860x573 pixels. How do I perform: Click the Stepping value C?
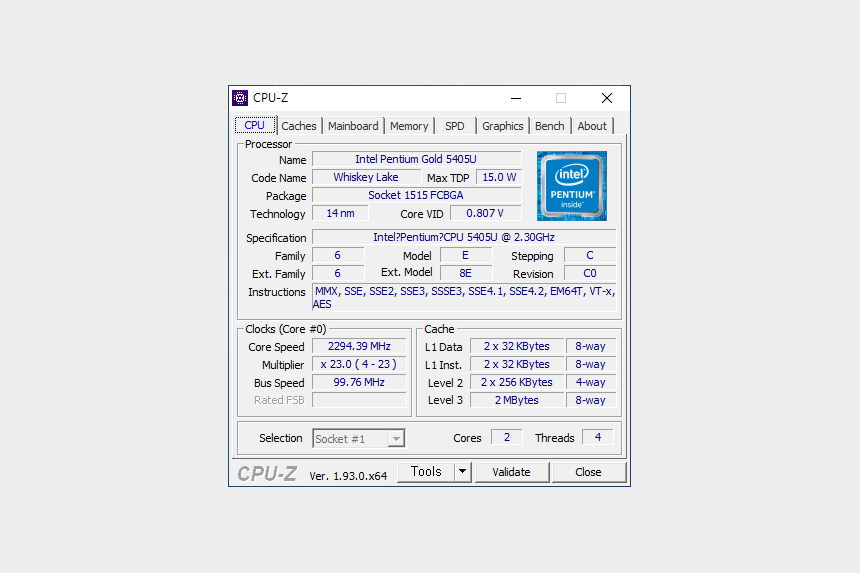click(x=590, y=256)
